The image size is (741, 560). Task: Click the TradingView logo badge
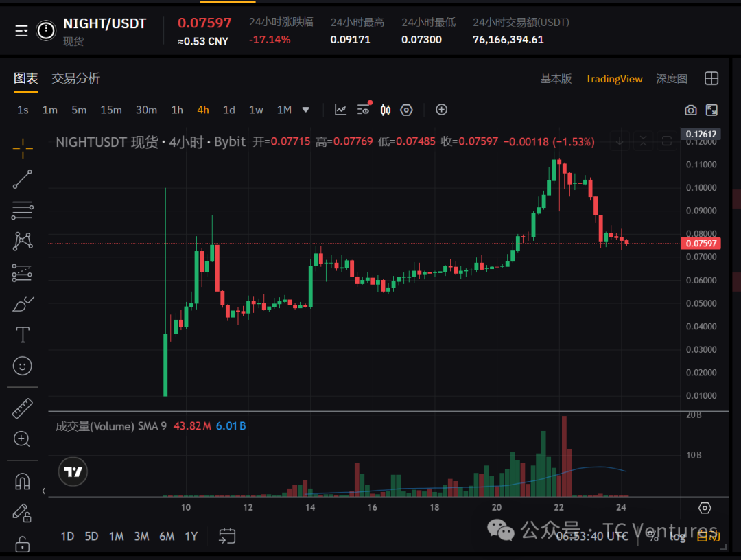tap(73, 471)
